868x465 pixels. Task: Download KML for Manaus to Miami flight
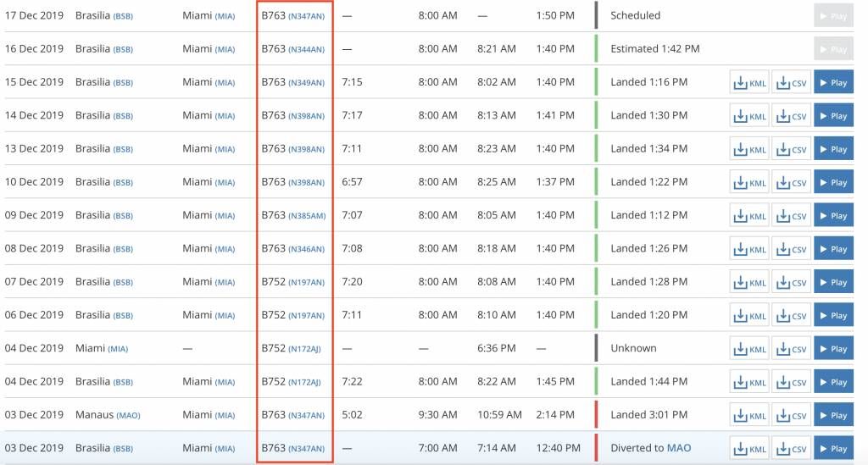point(749,415)
